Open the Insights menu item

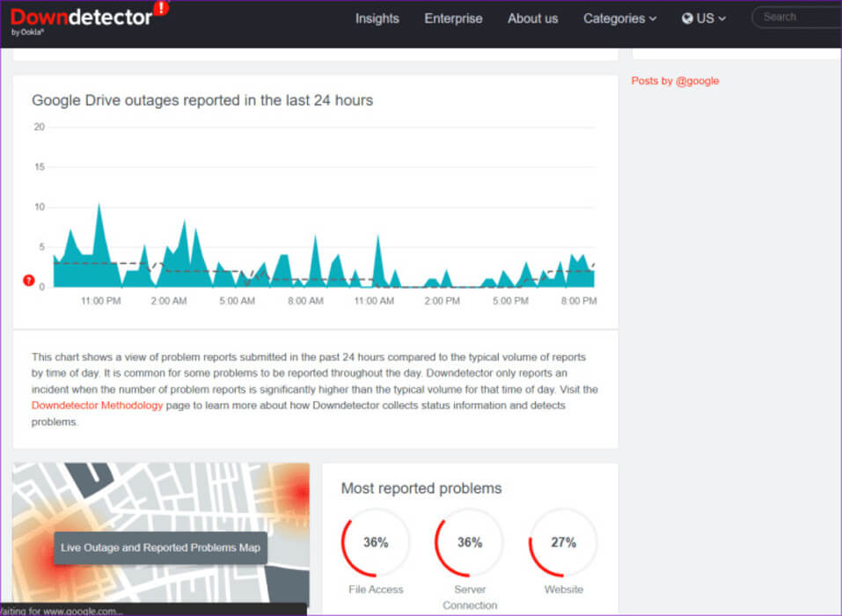point(377,18)
